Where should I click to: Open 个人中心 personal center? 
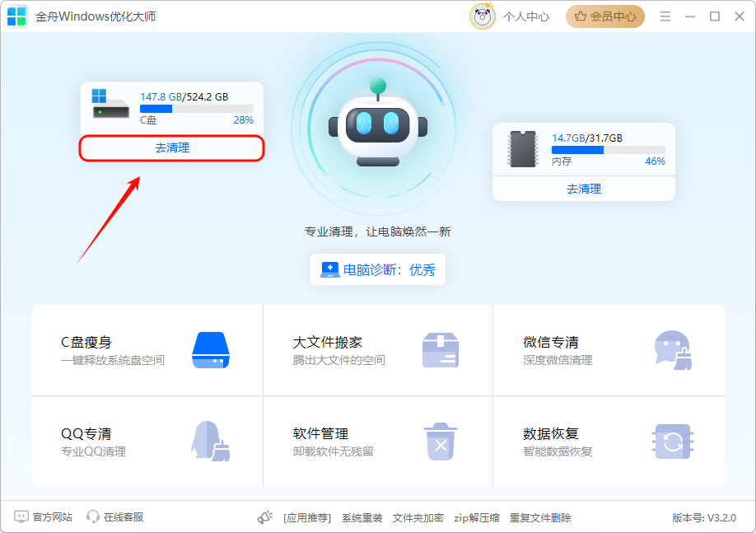(x=526, y=16)
